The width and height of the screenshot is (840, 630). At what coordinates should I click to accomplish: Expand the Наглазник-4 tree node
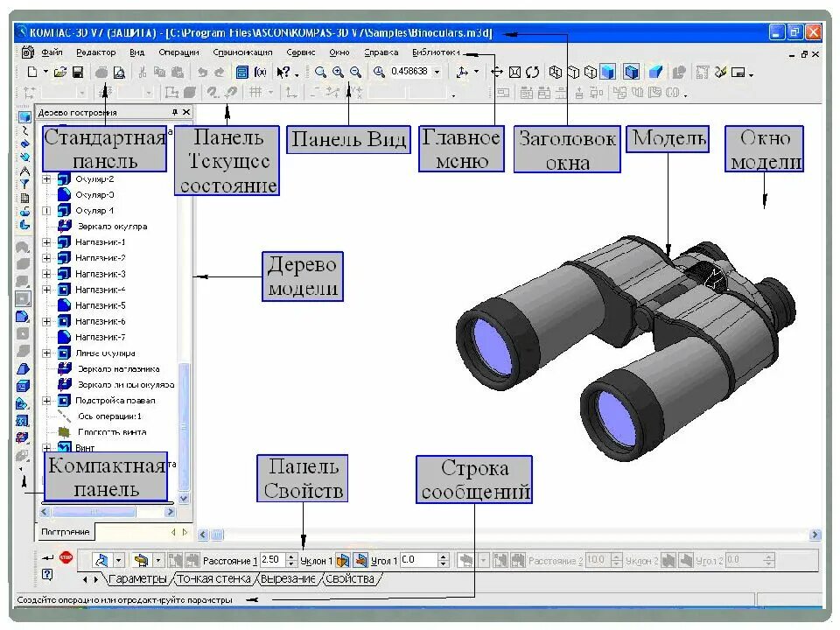(x=46, y=290)
